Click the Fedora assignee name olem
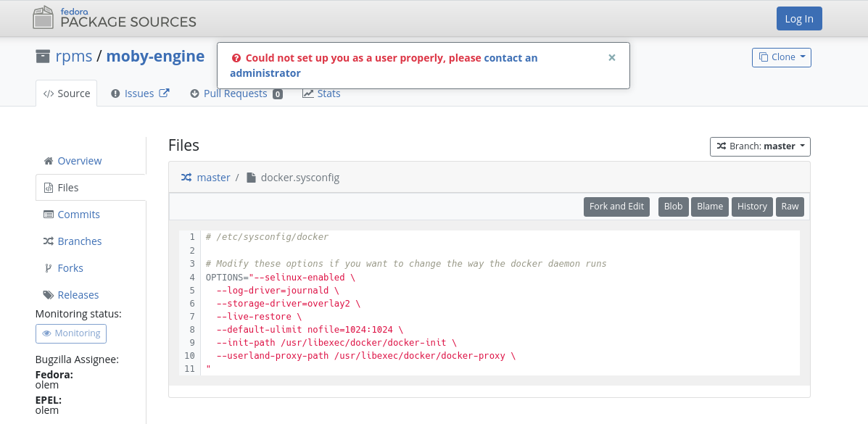 tap(47, 385)
